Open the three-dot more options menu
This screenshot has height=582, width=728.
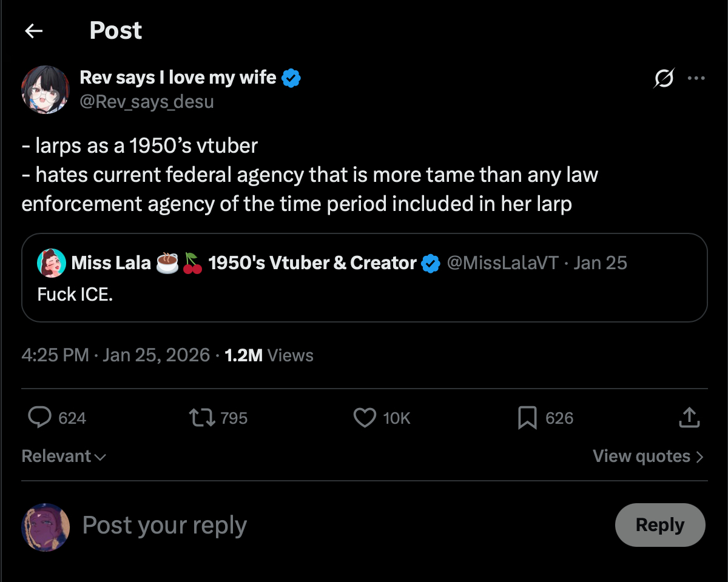click(696, 78)
